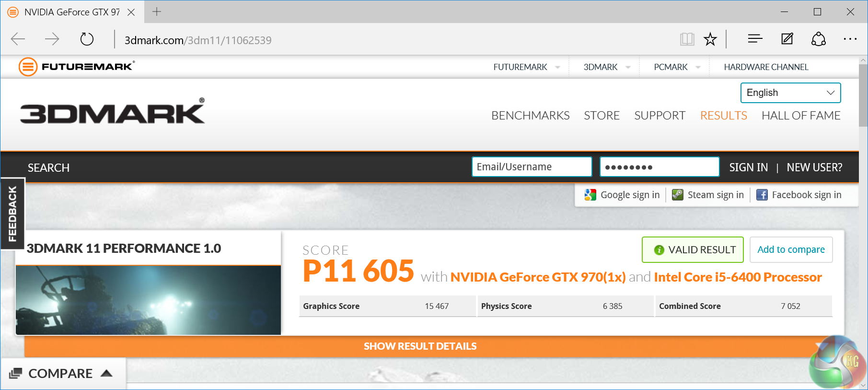Click the Steam sign in icon
The height and width of the screenshot is (390, 868).
click(x=678, y=195)
